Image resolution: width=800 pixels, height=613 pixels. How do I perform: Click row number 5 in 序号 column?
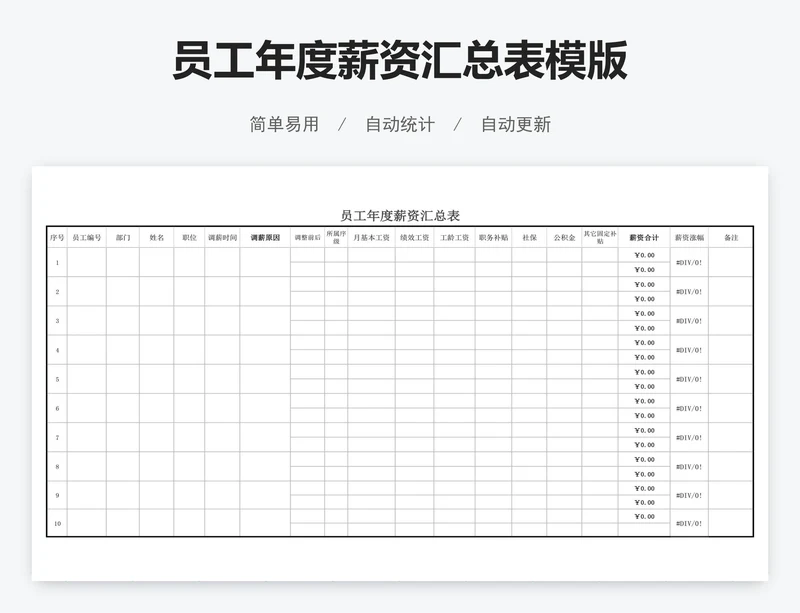tap(57, 379)
